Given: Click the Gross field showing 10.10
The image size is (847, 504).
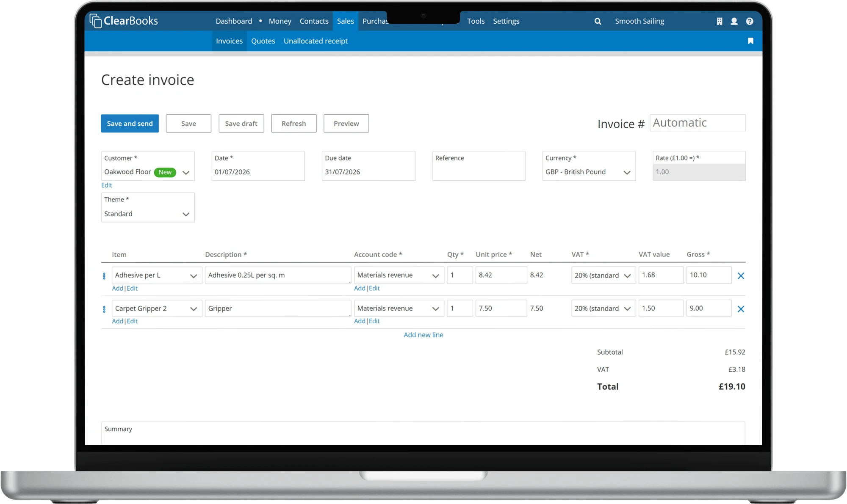Looking at the screenshot, I should point(709,275).
